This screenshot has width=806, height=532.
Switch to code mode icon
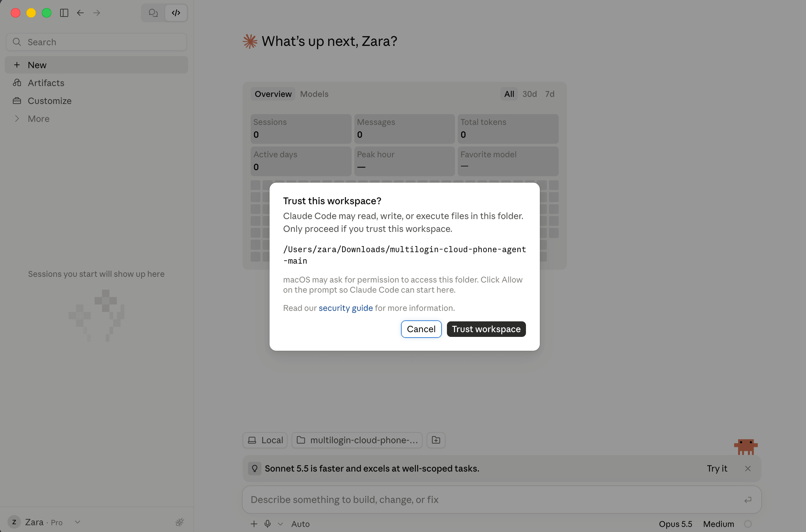176,13
